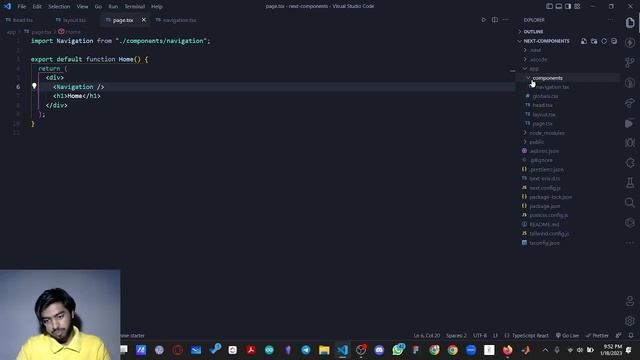
Task: Open the Accounts icon in activity bar
Action: tap(630, 301)
